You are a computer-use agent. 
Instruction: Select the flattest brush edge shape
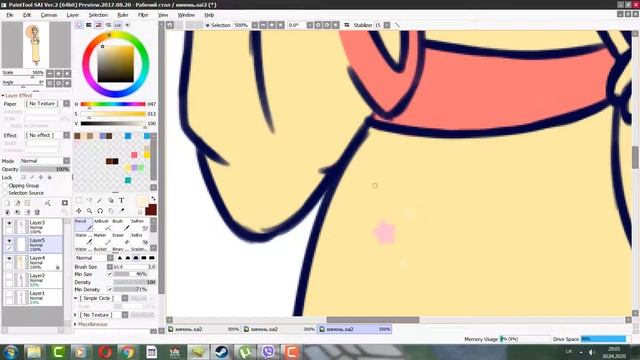click(x=152, y=258)
